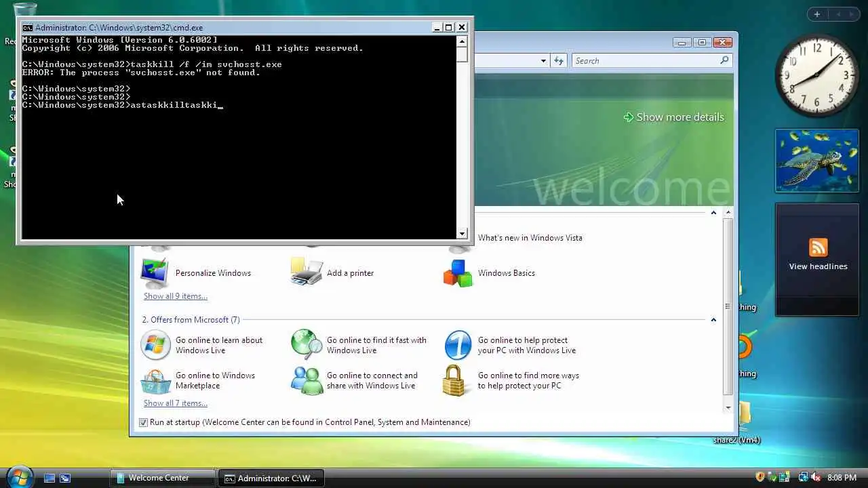
Task: Click the muted volume tray icon
Action: (x=816, y=477)
